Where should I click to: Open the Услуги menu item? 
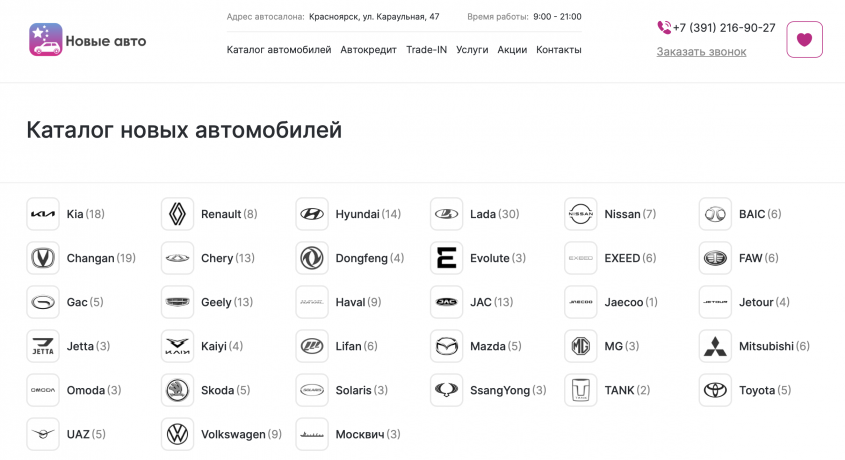coord(472,50)
